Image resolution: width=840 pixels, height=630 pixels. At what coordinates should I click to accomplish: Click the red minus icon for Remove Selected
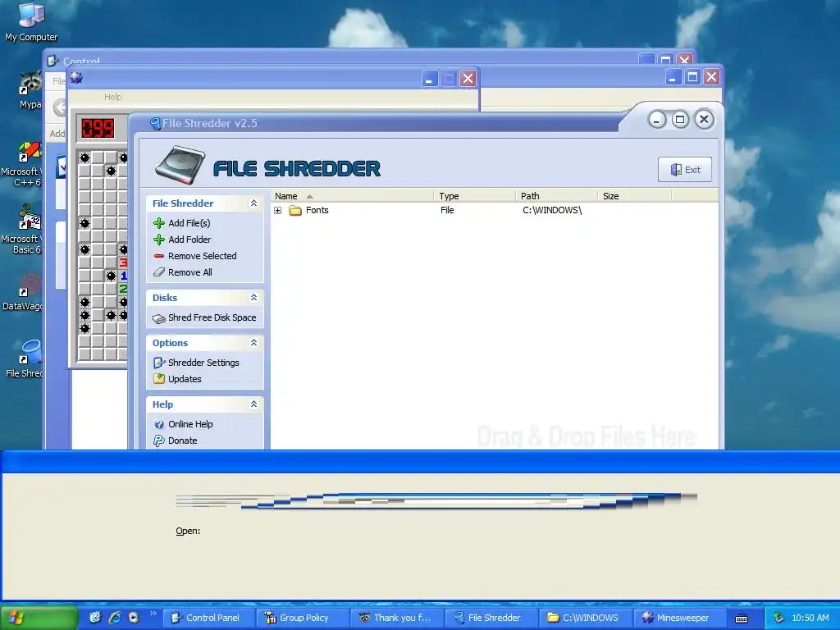click(x=159, y=256)
